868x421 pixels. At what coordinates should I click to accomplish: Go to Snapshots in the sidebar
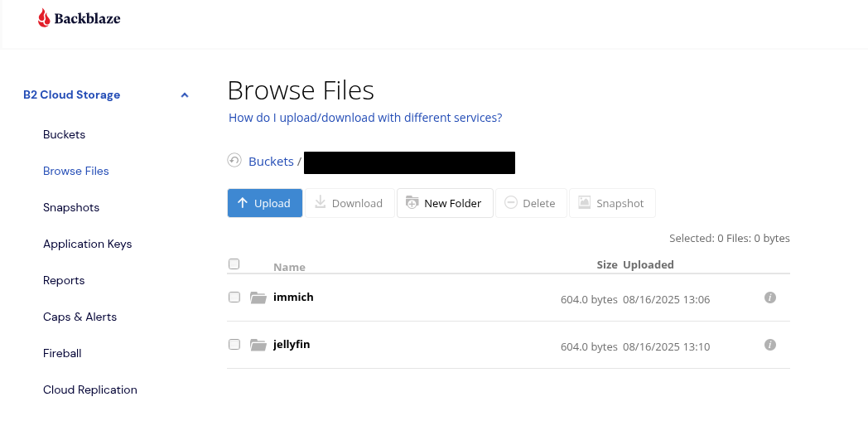(x=71, y=207)
